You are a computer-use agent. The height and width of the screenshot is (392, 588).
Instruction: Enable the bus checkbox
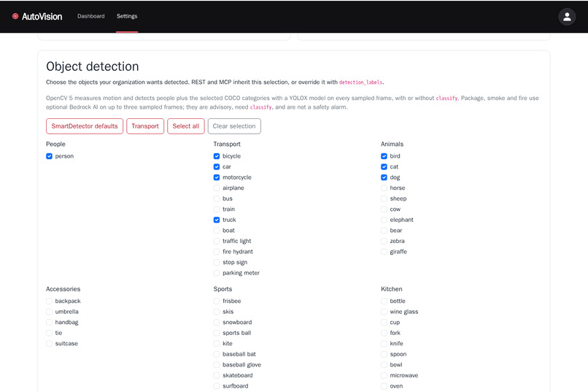[x=217, y=199]
